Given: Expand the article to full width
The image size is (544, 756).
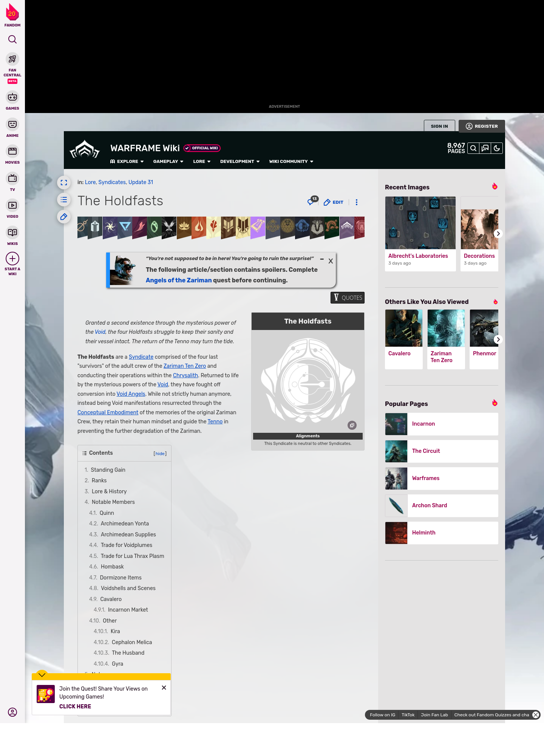Looking at the screenshot, I should click(64, 183).
